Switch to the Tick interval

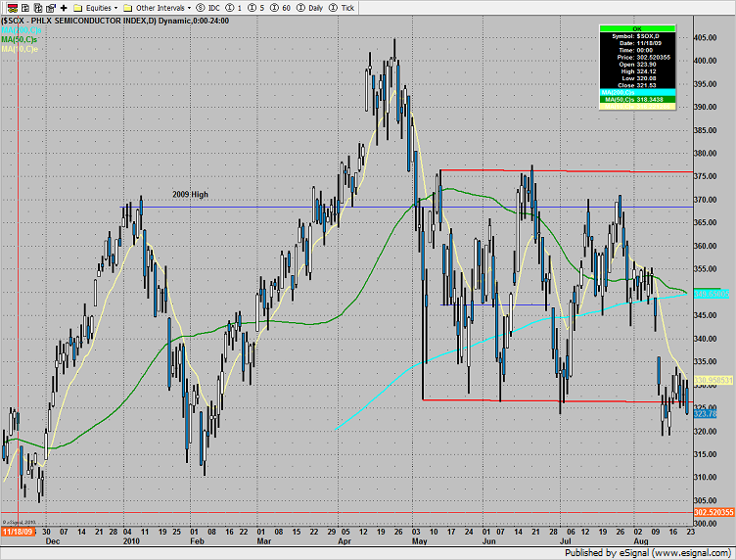[x=342, y=8]
